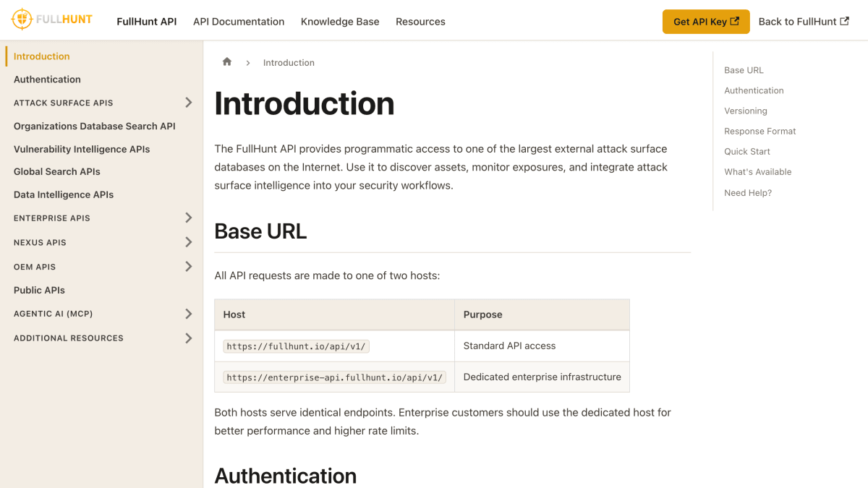Go to Organizations Database Search API
The image size is (868, 488).
click(x=95, y=126)
